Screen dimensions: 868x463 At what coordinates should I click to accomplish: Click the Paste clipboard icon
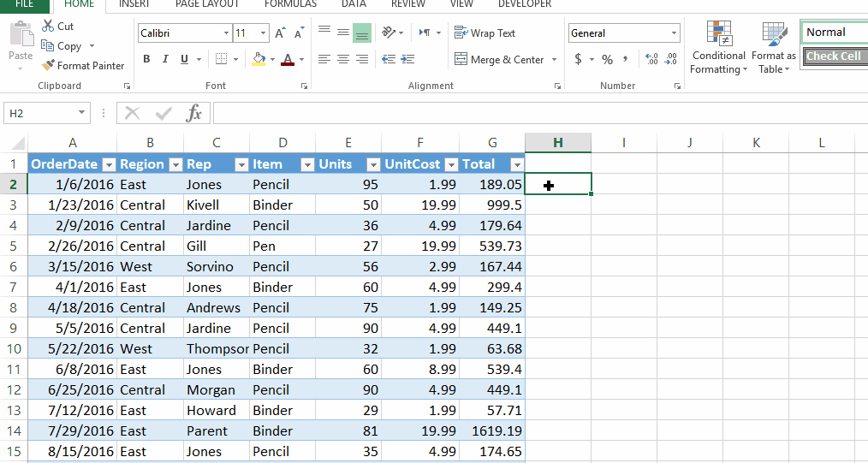tap(21, 34)
